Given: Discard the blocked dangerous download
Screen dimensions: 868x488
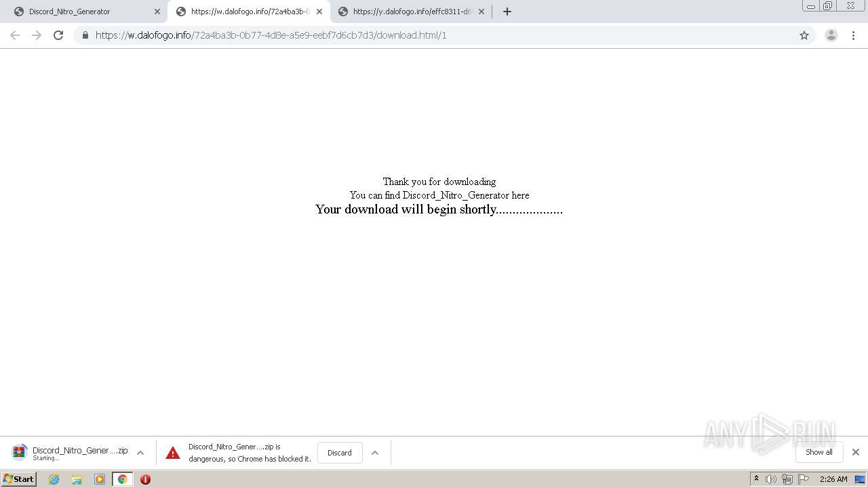Looking at the screenshot, I should 340,453.
